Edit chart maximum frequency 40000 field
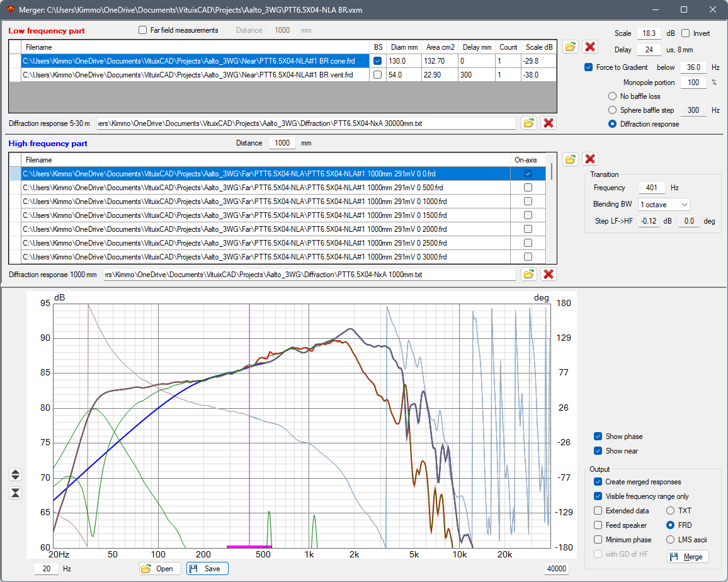The width and height of the screenshot is (728, 582). coord(556,569)
